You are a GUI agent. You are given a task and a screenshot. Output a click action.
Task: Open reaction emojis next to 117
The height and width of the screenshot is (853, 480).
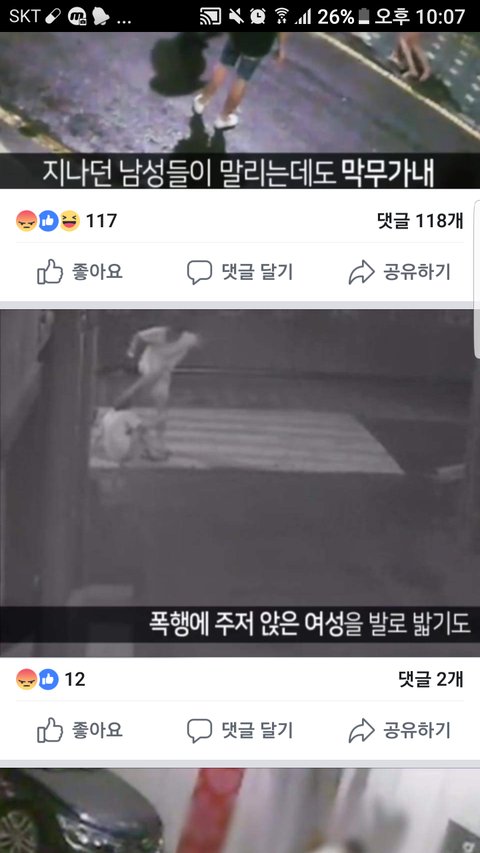(x=48, y=221)
